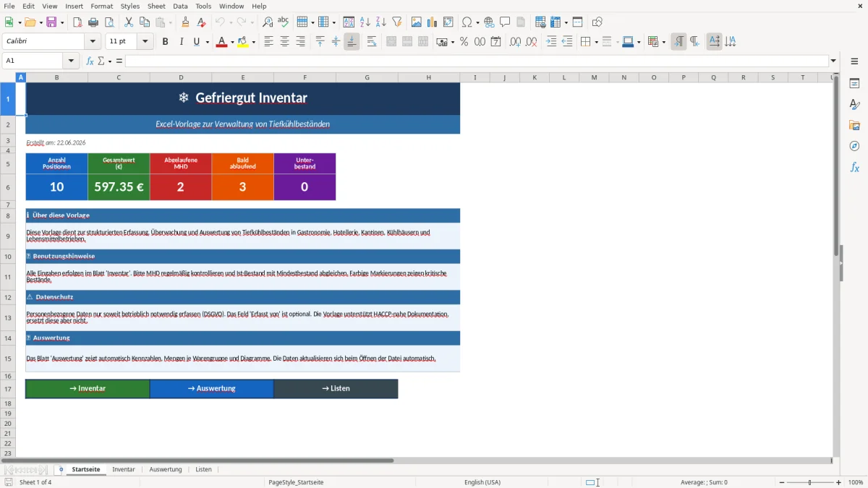The height and width of the screenshot is (488, 868).
Task: Open the Background Color dropdown arrow
Action: [254, 42]
